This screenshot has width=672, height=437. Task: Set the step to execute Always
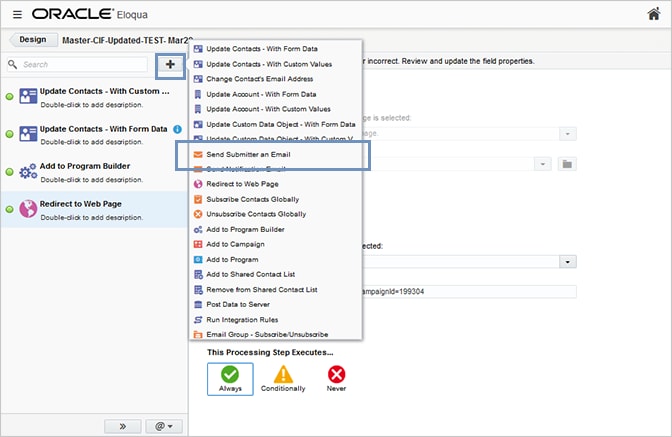click(230, 379)
